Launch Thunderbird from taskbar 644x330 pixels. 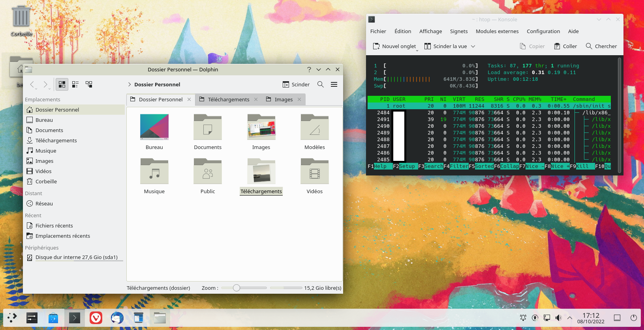[x=117, y=318]
